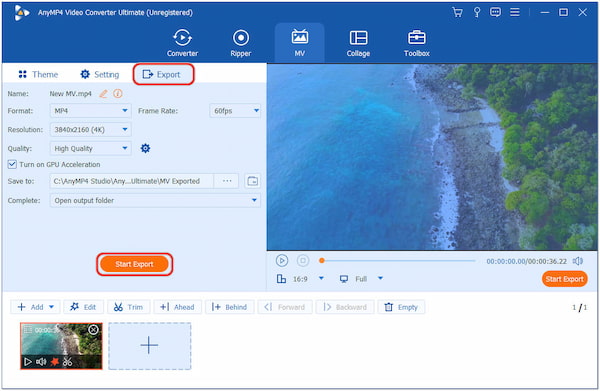Click the star edit icon on clip thumbnail
600x391 pixels.
click(x=55, y=362)
